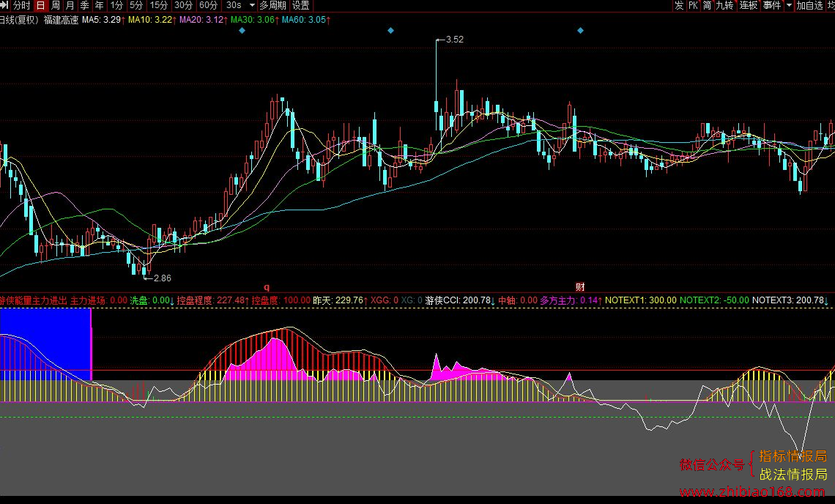The width and height of the screenshot is (835, 504).
Task: Click the jump-to-end arrow icon
Action: tap(4, 5)
